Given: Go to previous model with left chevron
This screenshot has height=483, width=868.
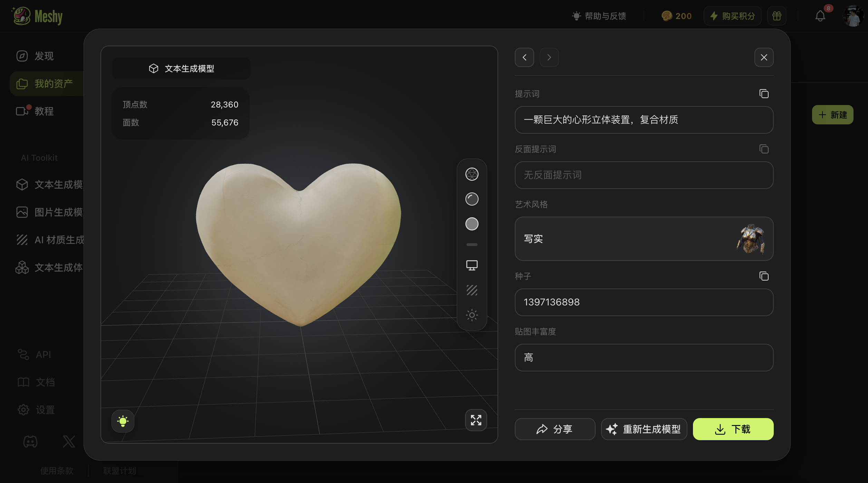Looking at the screenshot, I should [x=524, y=57].
